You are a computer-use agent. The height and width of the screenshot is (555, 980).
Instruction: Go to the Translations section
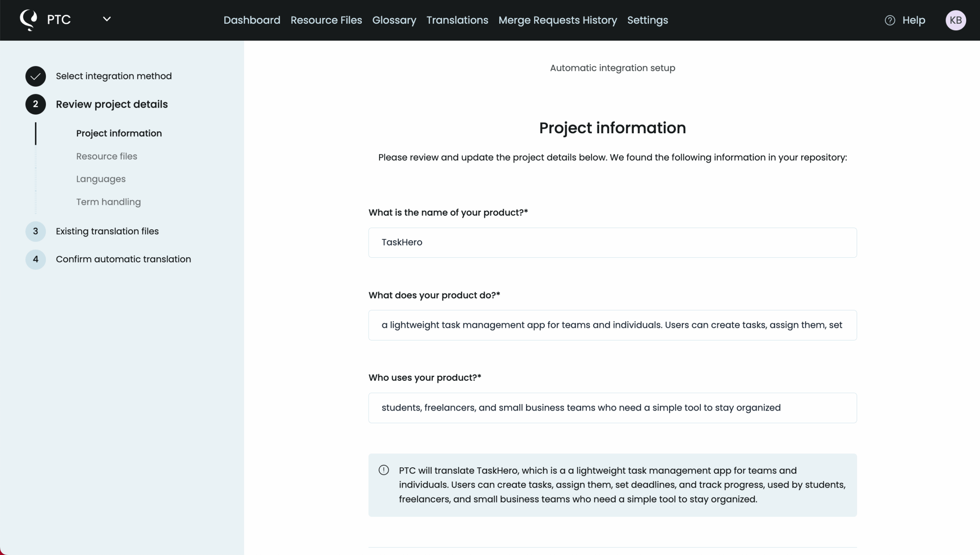[457, 20]
